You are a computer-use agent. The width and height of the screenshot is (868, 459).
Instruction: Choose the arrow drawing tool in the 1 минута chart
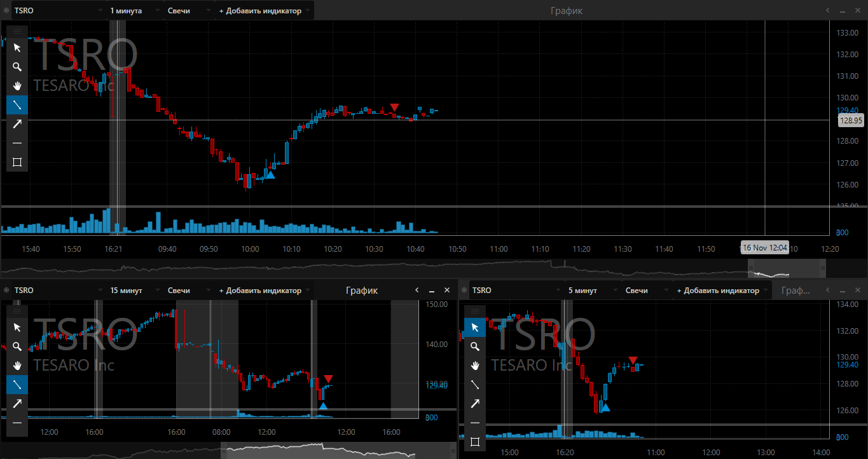(x=17, y=124)
